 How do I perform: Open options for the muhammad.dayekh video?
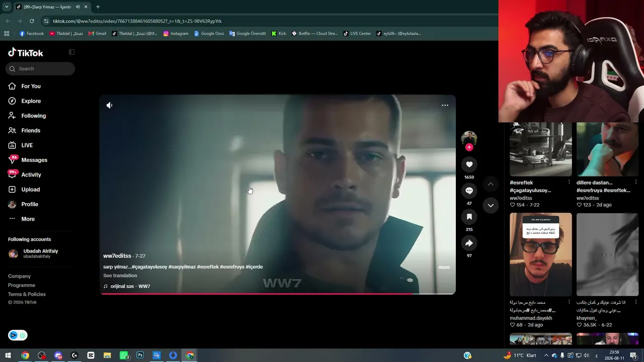point(569,302)
